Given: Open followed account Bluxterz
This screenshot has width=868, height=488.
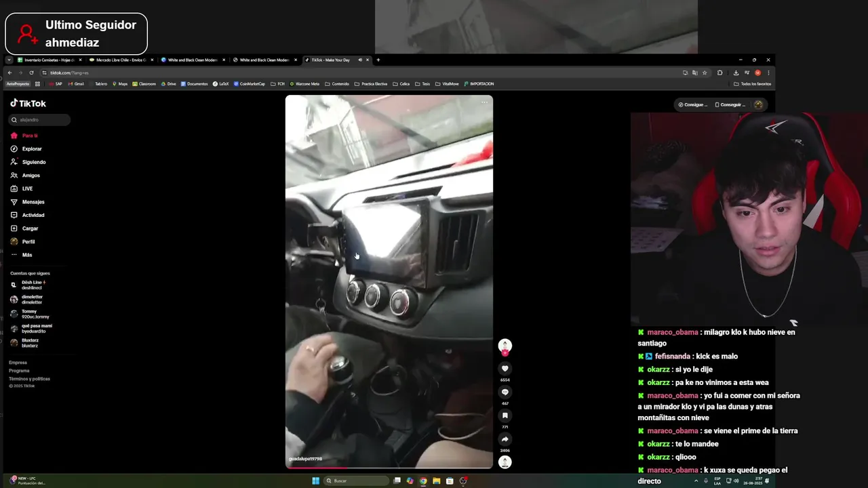Looking at the screenshot, I should (x=25, y=343).
